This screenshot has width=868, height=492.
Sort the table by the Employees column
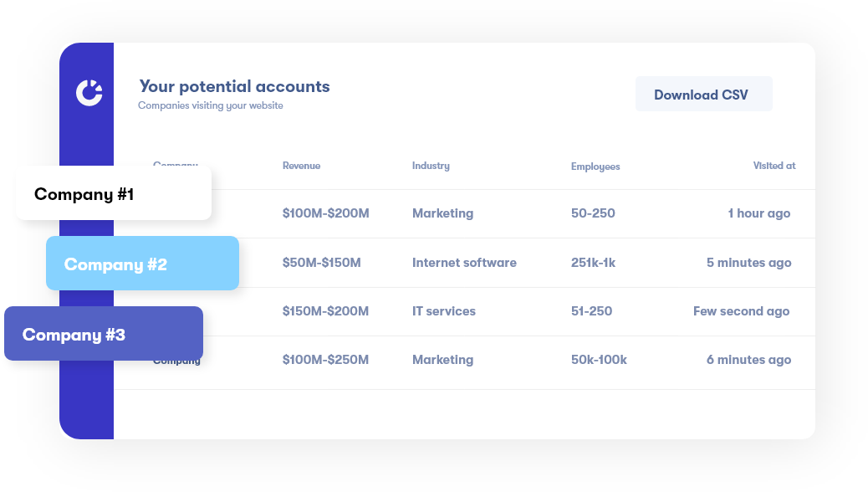pos(595,167)
